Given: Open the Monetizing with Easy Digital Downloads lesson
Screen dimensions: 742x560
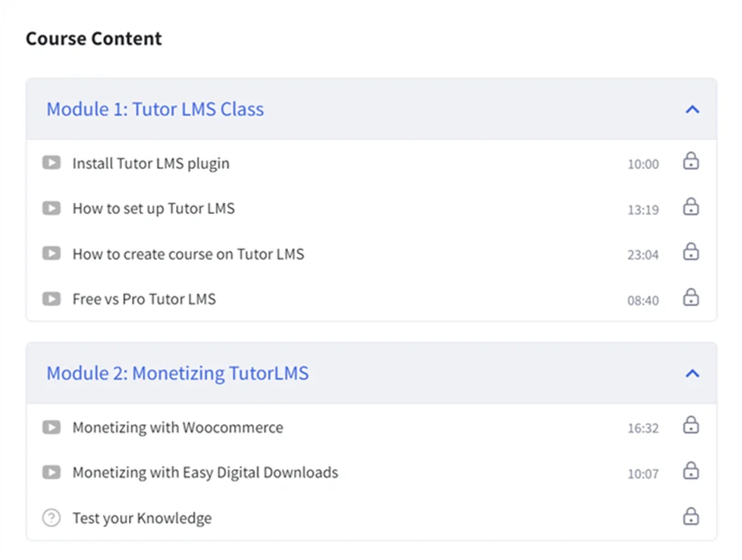Looking at the screenshot, I should (205, 472).
